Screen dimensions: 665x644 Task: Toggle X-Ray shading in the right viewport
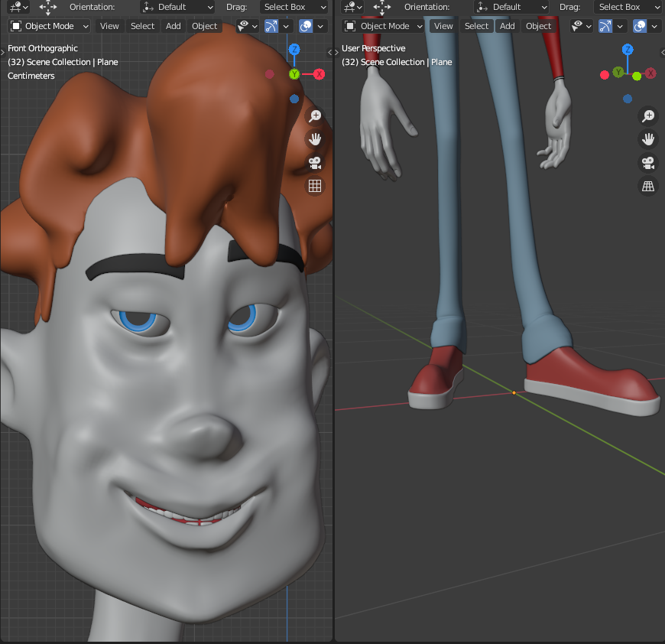(x=641, y=25)
